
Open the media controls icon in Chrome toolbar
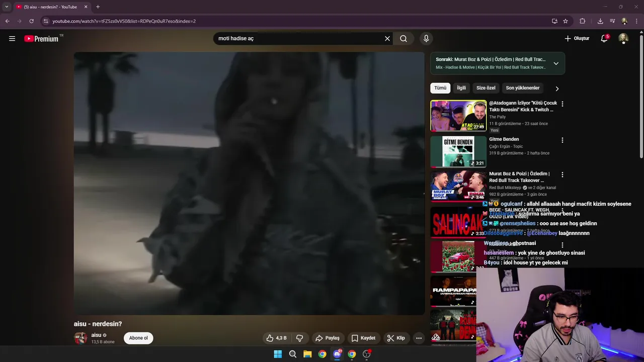612,21
